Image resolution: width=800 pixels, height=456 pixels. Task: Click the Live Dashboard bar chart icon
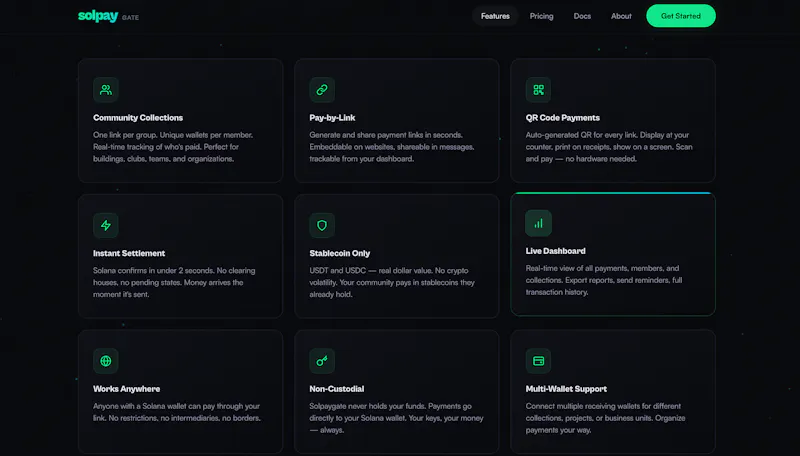coord(538,223)
